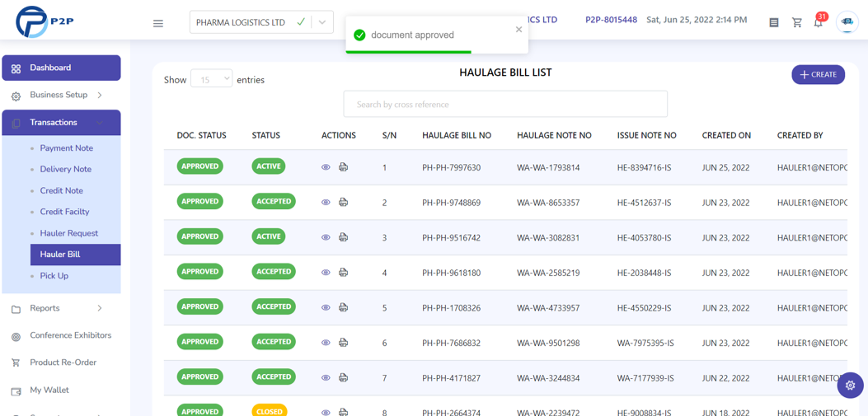
Task: View bill PH-PH-7997630 with eye icon
Action: point(326,167)
